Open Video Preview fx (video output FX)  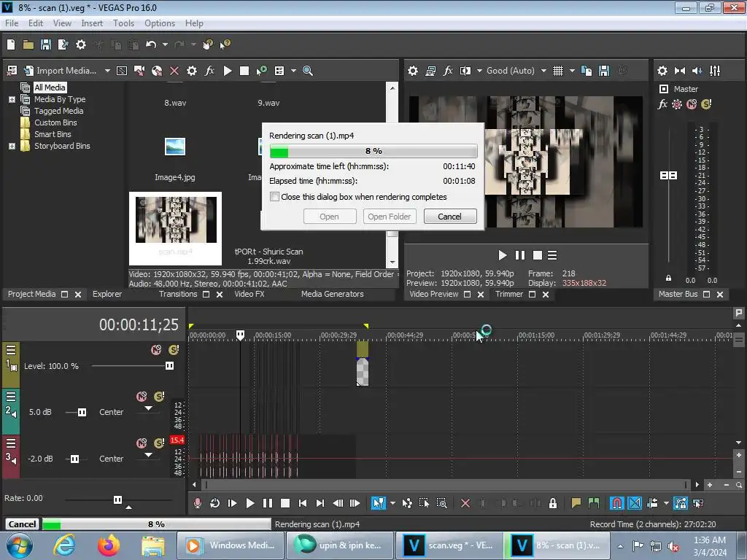pyautogui.click(x=448, y=71)
